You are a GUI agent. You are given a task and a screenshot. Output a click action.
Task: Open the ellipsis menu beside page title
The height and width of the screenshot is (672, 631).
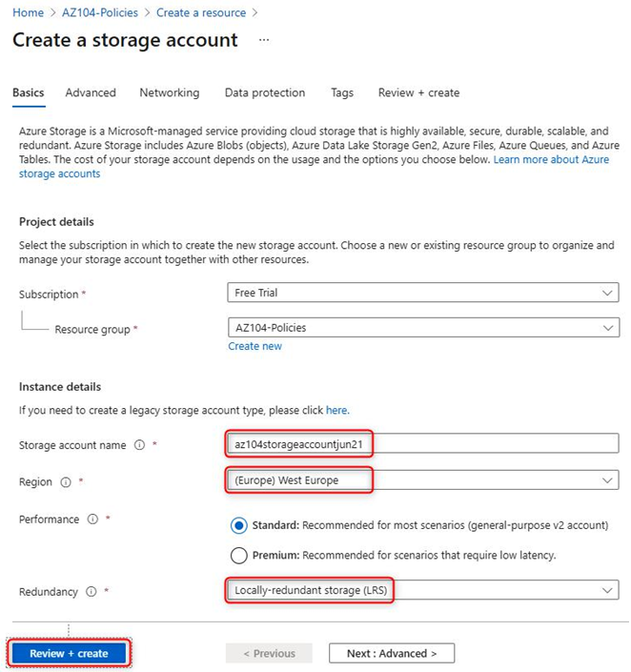pos(264,40)
